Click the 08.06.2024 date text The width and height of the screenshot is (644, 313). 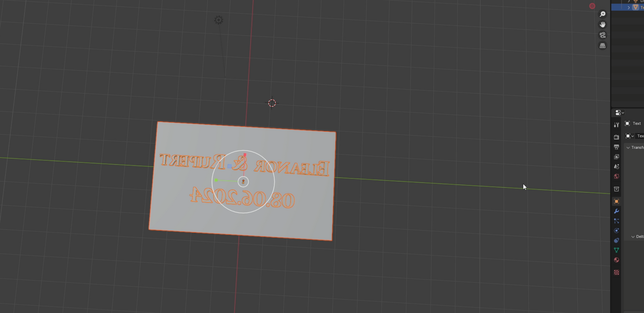[x=242, y=197]
